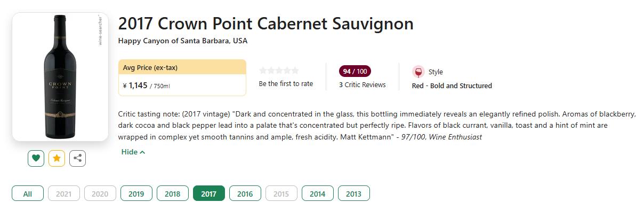
Task: Select the 2016 vintage
Action: (245, 193)
